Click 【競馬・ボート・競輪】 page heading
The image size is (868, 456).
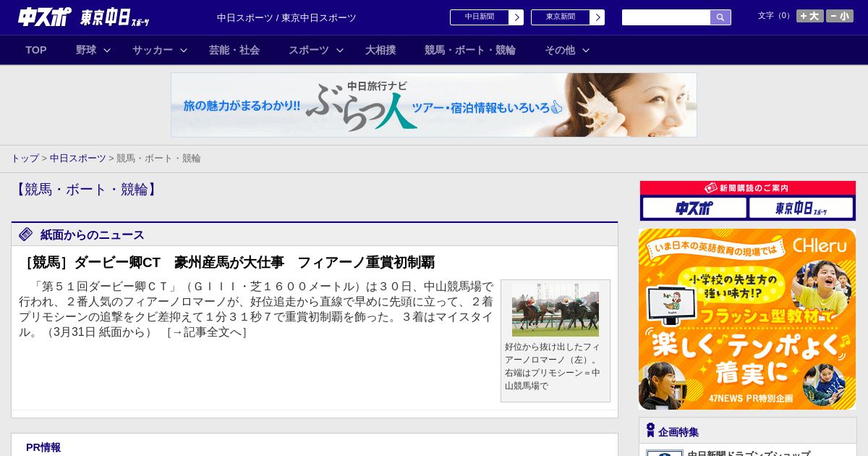click(86, 190)
